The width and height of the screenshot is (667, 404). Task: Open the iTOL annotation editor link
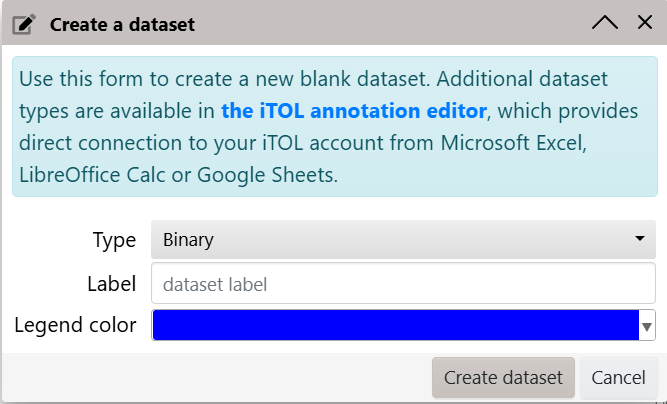pos(353,111)
